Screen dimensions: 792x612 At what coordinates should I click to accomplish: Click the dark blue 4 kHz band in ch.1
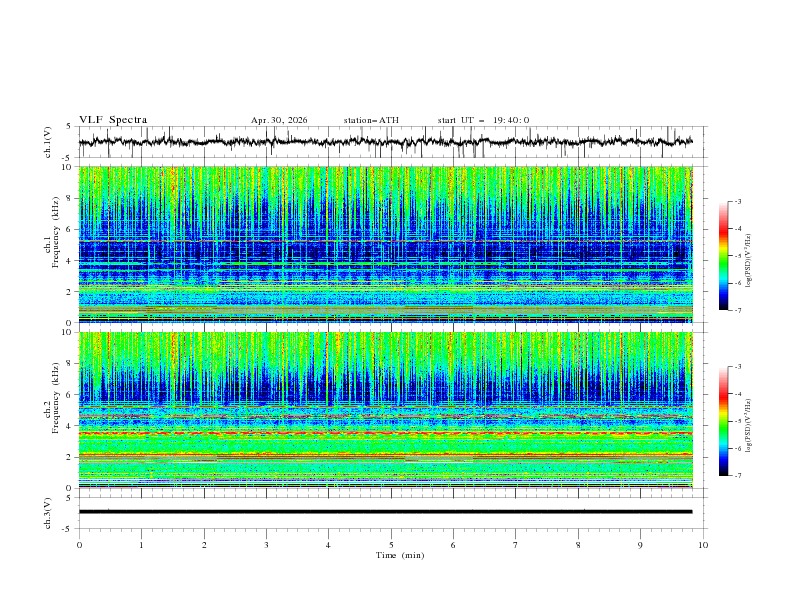pyautogui.click(x=385, y=252)
